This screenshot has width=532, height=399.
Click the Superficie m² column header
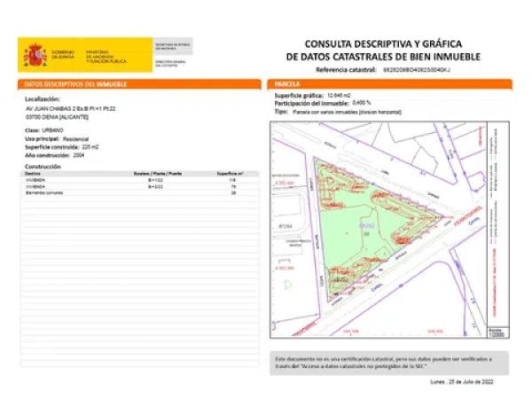coord(230,173)
